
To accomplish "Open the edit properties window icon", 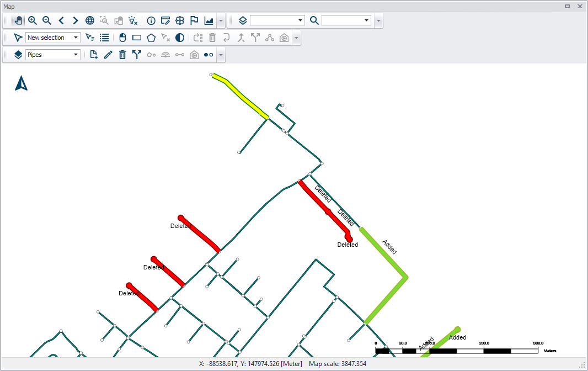I will [165, 20].
